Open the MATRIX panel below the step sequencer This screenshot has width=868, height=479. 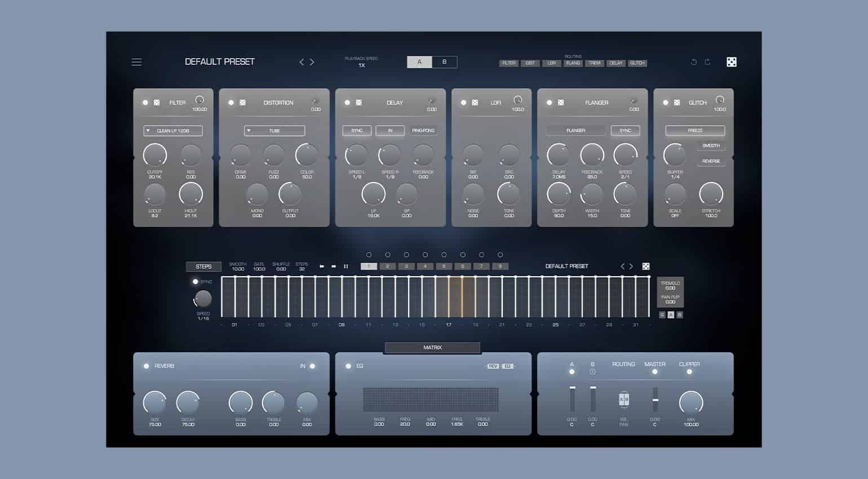(x=432, y=348)
